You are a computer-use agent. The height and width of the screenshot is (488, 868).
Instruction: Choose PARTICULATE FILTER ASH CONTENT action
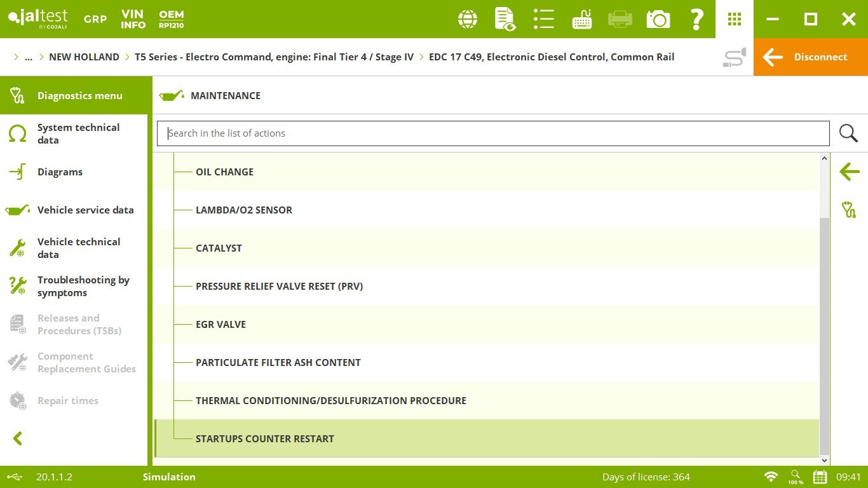(278, 363)
